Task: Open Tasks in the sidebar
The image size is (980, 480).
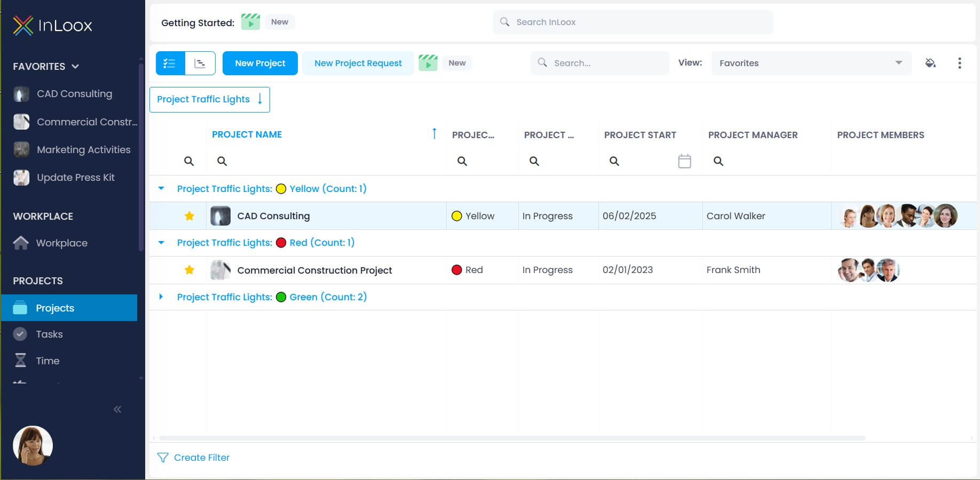Action: point(49,334)
